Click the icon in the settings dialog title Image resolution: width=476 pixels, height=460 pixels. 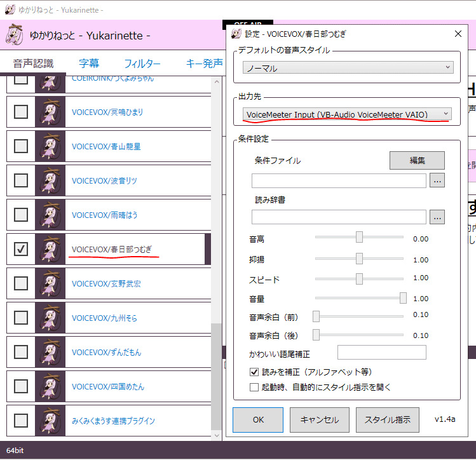point(236,34)
